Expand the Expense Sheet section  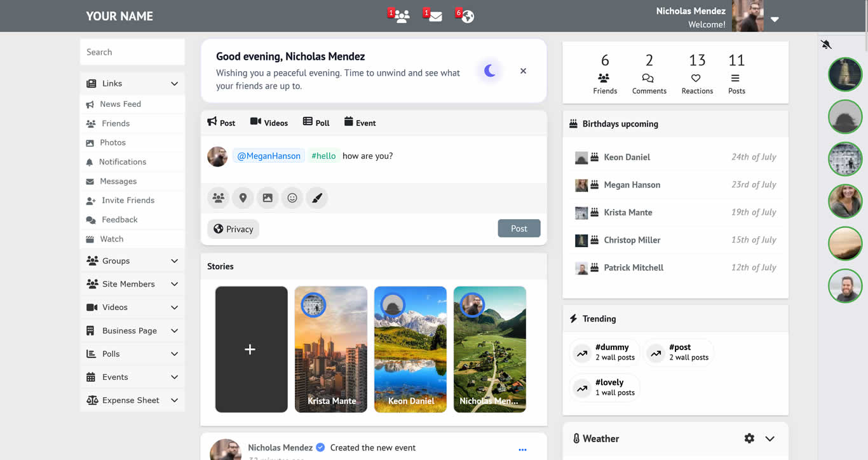pos(132,400)
